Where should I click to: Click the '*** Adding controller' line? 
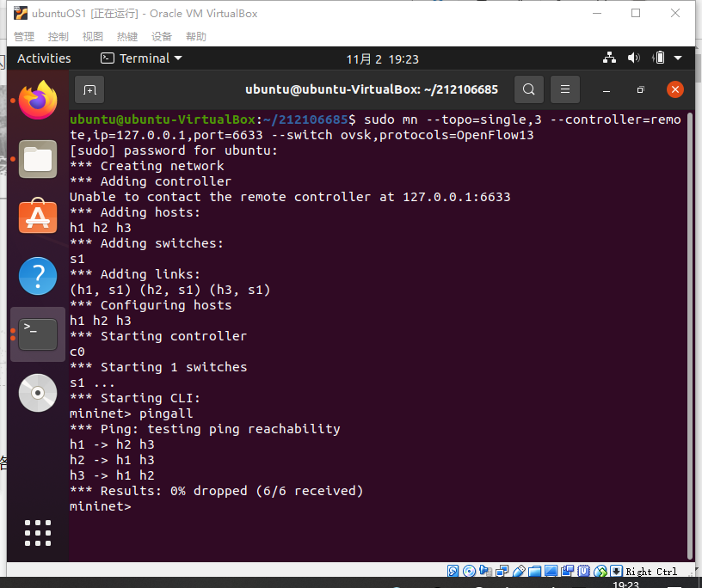(x=151, y=181)
